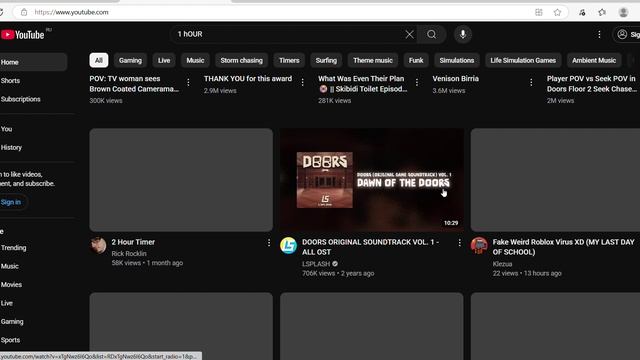Open Gaming in the sidebar Explore list
Viewport: 640px width, 360px height.
pyautogui.click(x=33, y=321)
